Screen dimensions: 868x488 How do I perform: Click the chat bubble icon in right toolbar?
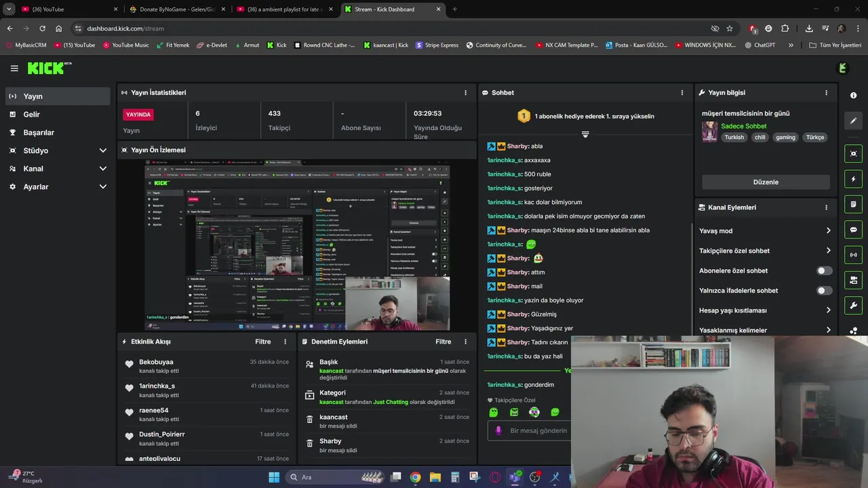[853, 230]
